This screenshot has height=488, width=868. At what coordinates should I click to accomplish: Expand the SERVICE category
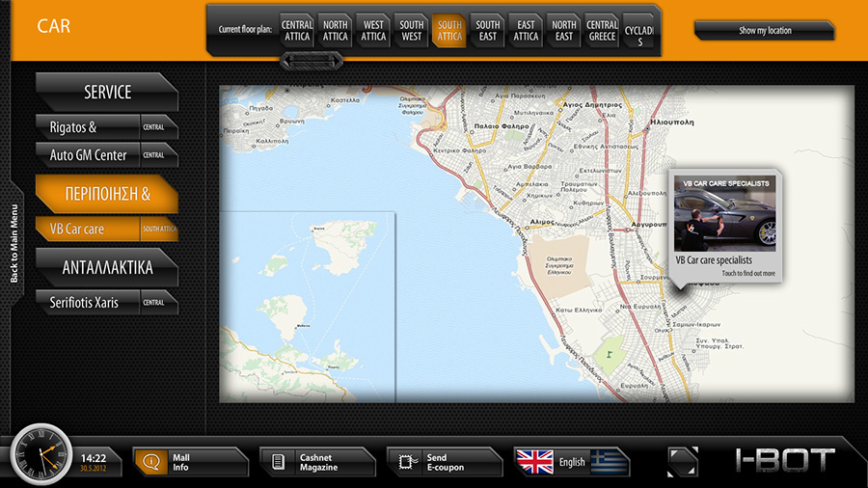106,93
